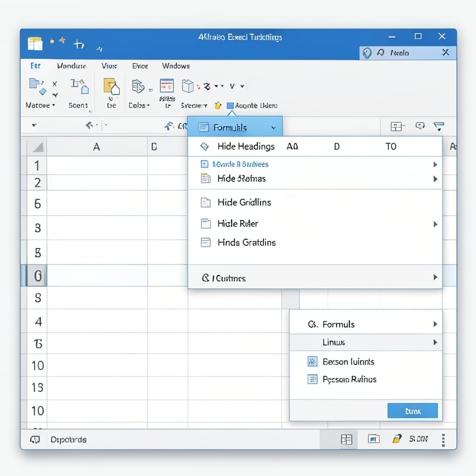
Task: Select column A header
Action: (97, 147)
